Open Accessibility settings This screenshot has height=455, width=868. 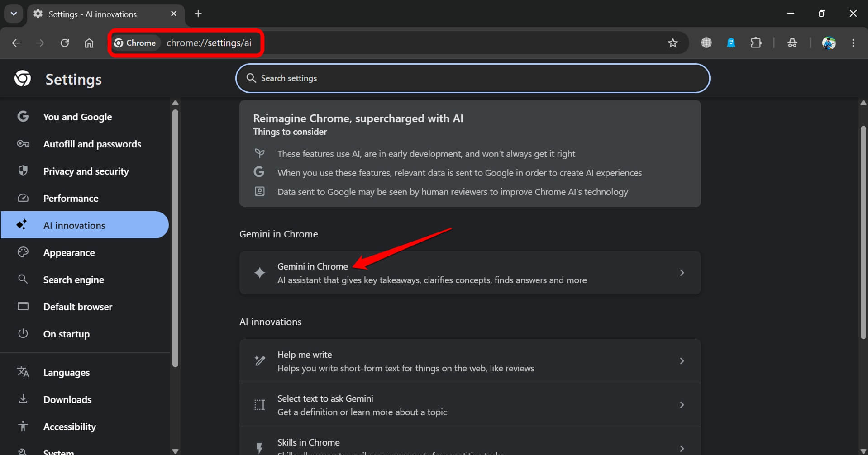click(85, 427)
